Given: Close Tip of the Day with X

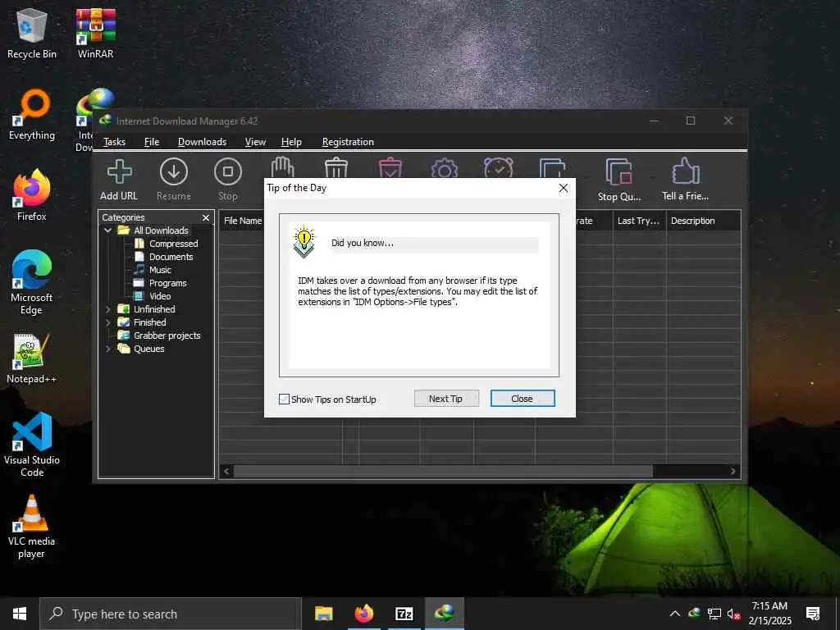Looking at the screenshot, I should tap(563, 188).
